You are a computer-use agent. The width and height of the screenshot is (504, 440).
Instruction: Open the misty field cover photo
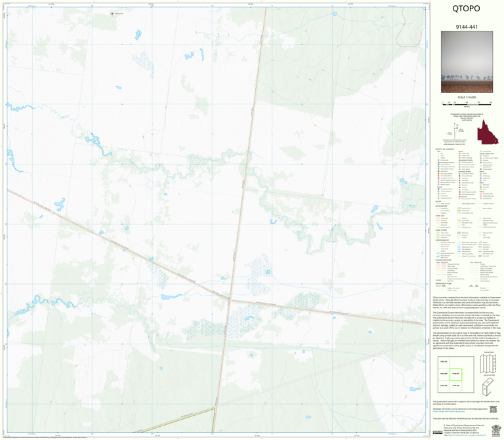pyautogui.click(x=467, y=62)
